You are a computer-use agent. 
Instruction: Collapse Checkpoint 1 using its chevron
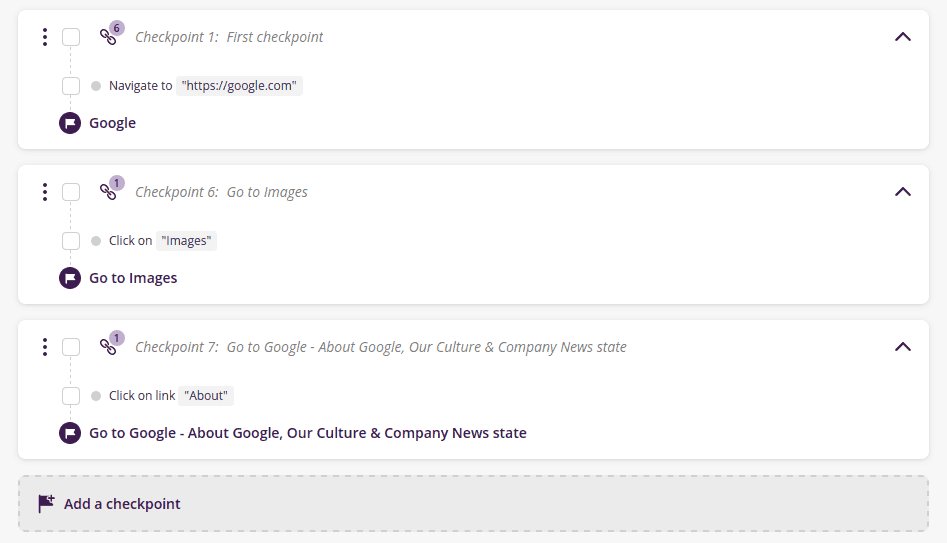pos(902,37)
